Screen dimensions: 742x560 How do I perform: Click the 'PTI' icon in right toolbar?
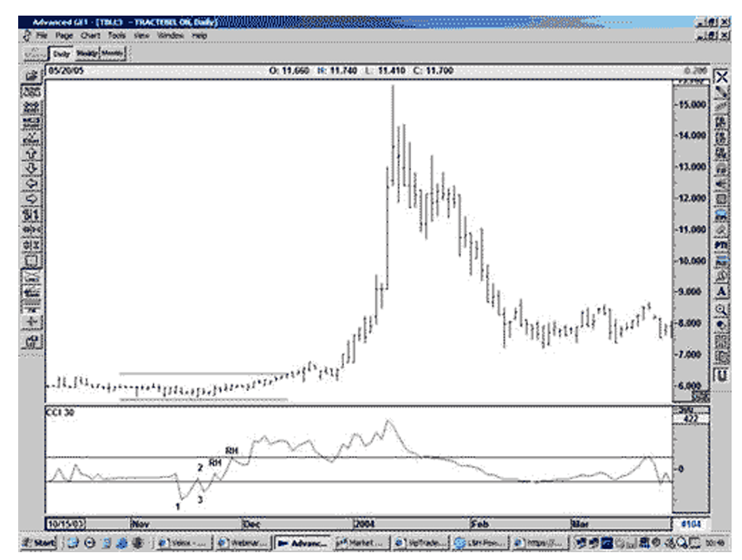[x=721, y=245]
